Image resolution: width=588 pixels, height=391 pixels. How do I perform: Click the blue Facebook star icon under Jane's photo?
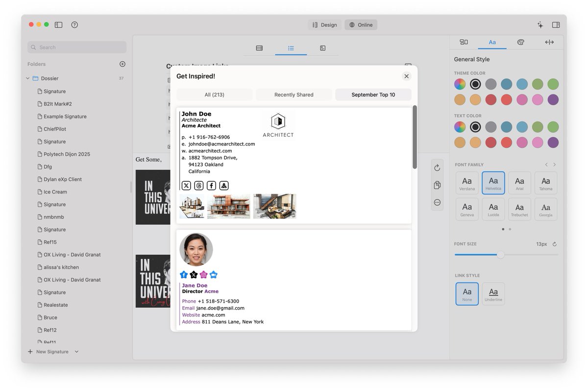coord(184,275)
